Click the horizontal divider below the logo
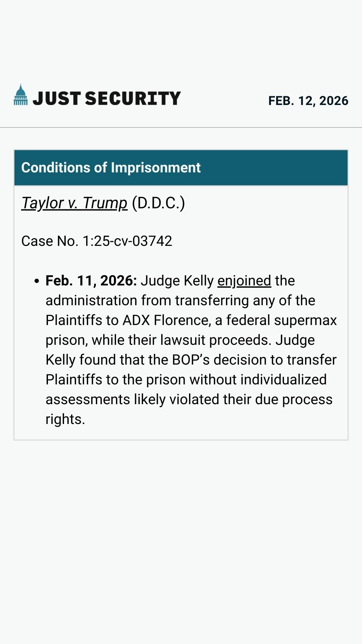 [x=181, y=127]
